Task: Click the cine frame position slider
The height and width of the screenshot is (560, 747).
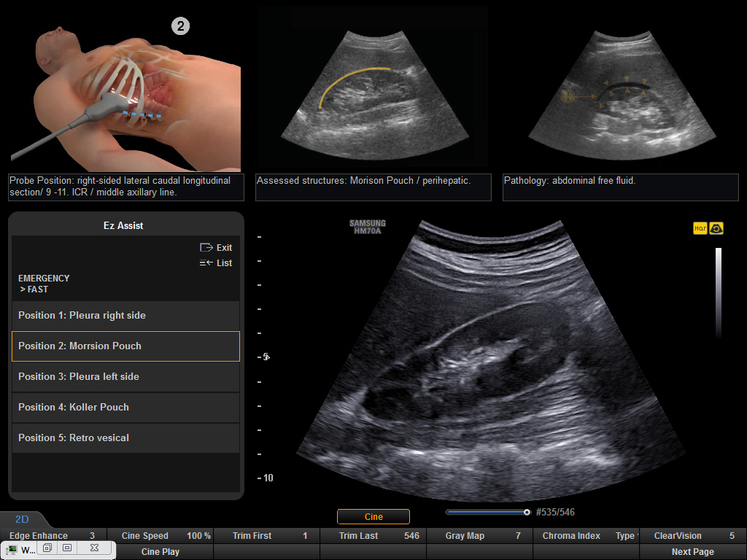Action: [x=487, y=513]
